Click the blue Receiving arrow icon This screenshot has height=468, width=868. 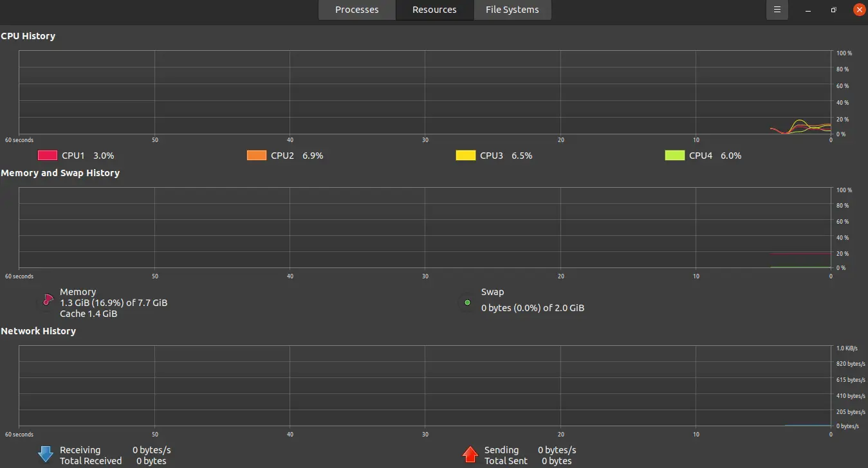click(45, 454)
